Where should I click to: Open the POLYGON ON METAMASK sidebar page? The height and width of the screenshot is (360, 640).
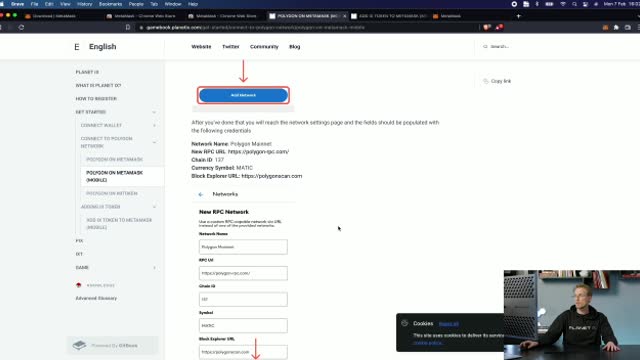[114, 159]
